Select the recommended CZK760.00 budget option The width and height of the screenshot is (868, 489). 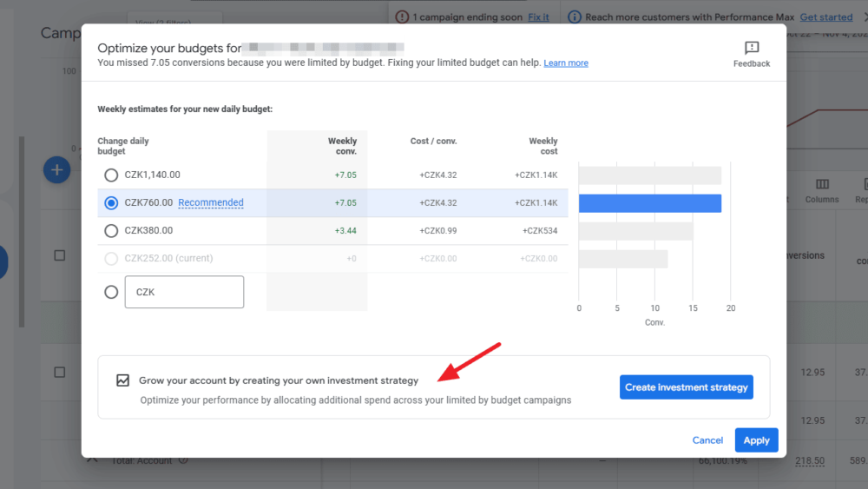(111, 203)
